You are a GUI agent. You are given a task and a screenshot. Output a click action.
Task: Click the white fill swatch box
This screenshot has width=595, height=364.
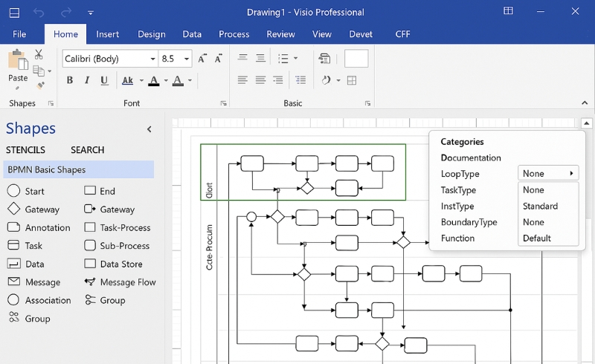click(x=356, y=59)
